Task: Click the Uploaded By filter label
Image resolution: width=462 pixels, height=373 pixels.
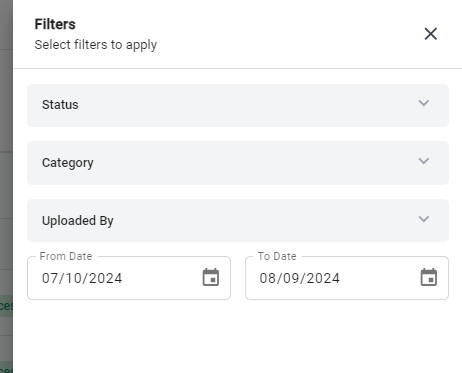Action: click(78, 221)
